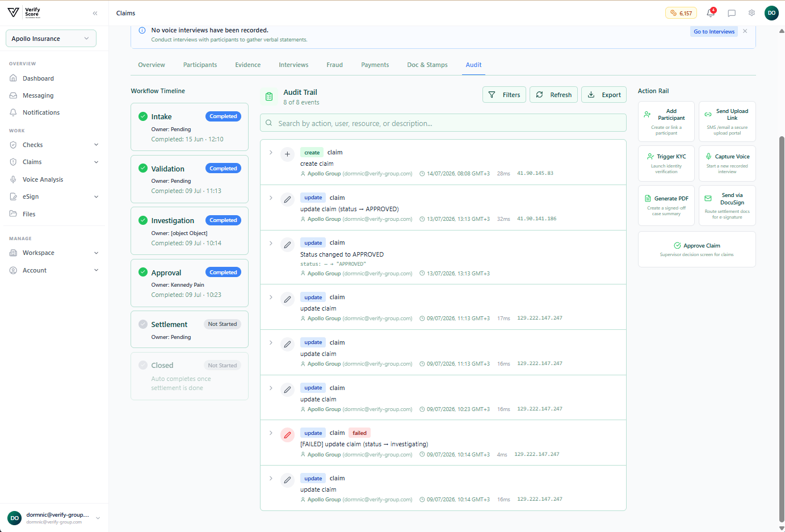This screenshot has height=532, width=785.
Task: Switch to the Participants tab
Action: click(200, 65)
